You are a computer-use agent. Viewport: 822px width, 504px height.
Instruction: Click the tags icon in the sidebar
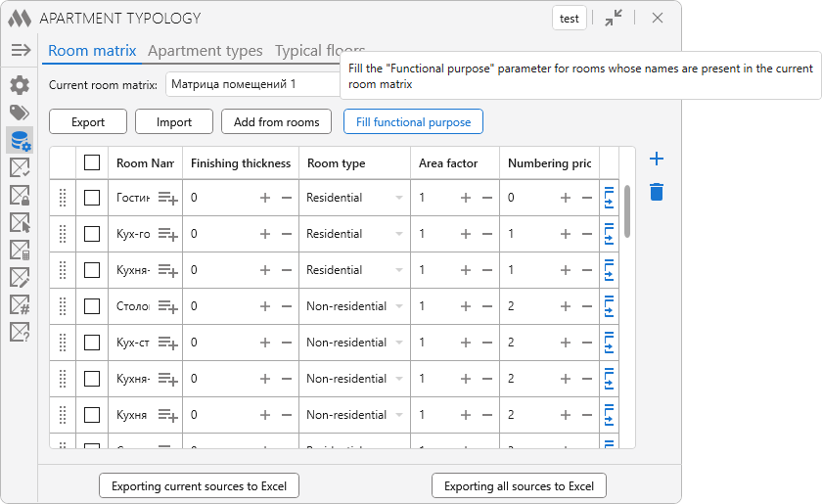coord(20,113)
